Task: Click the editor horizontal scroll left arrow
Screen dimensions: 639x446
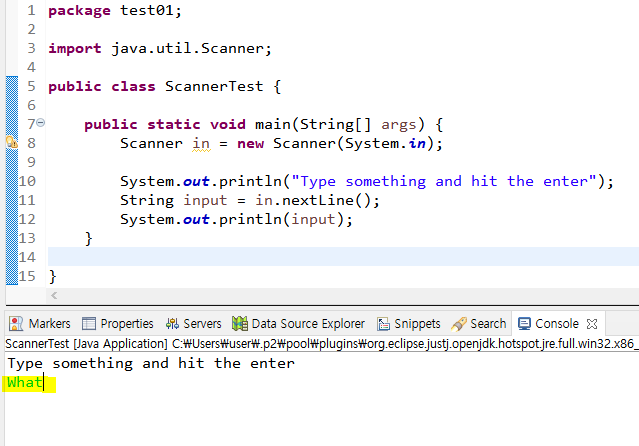Action: (x=54, y=295)
